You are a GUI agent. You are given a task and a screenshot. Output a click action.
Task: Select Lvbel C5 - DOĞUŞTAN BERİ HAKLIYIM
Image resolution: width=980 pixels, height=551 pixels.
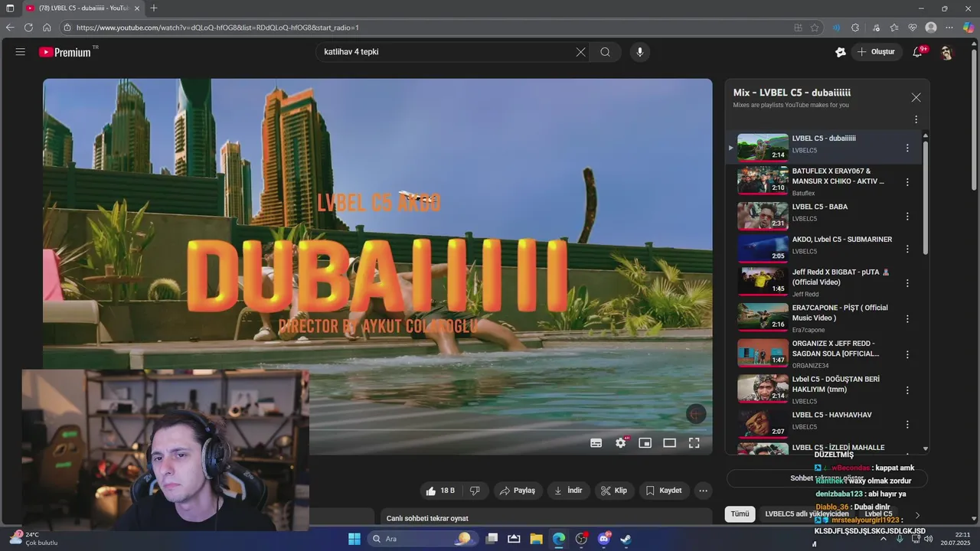pyautogui.click(x=835, y=384)
